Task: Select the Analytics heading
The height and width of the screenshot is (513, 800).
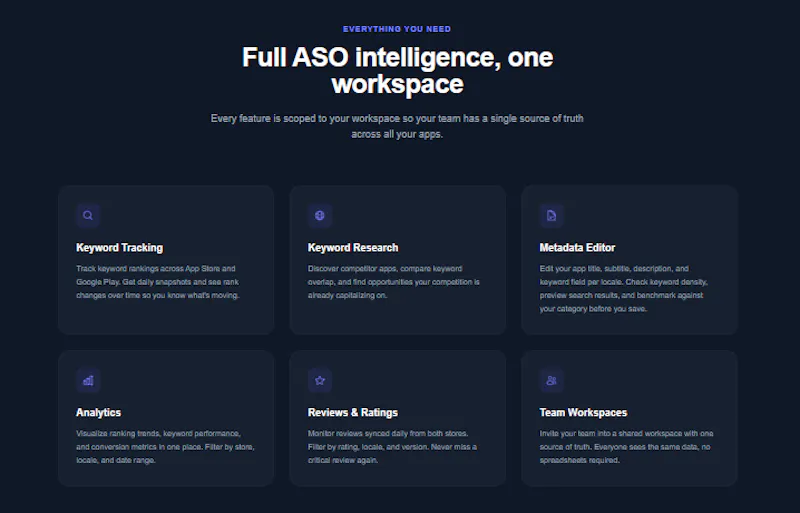Action: pos(98,412)
